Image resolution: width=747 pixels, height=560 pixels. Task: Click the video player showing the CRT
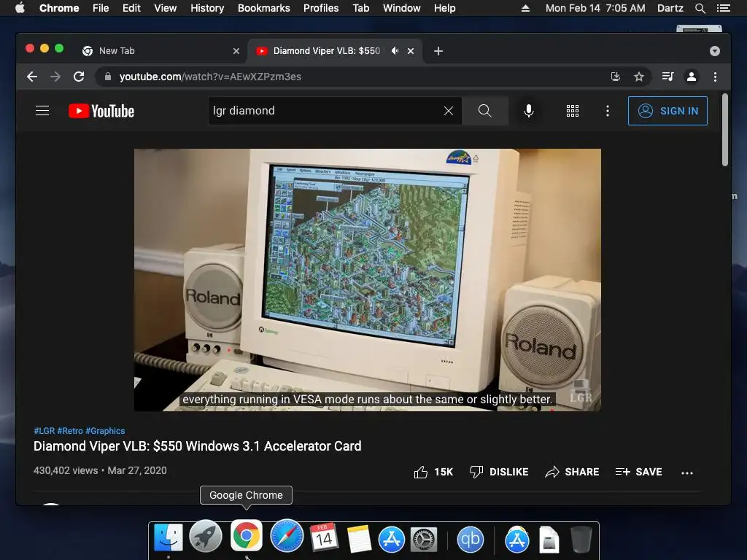(368, 280)
